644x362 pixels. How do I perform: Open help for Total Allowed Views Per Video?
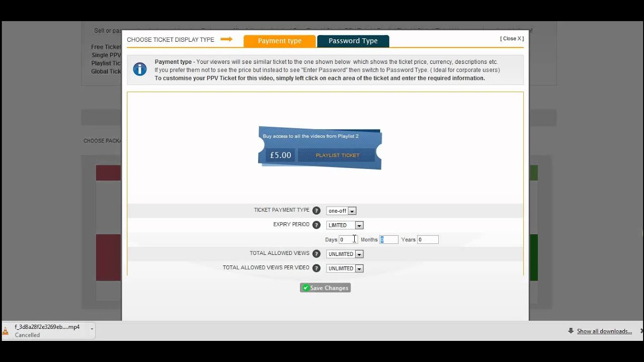pos(316,268)
